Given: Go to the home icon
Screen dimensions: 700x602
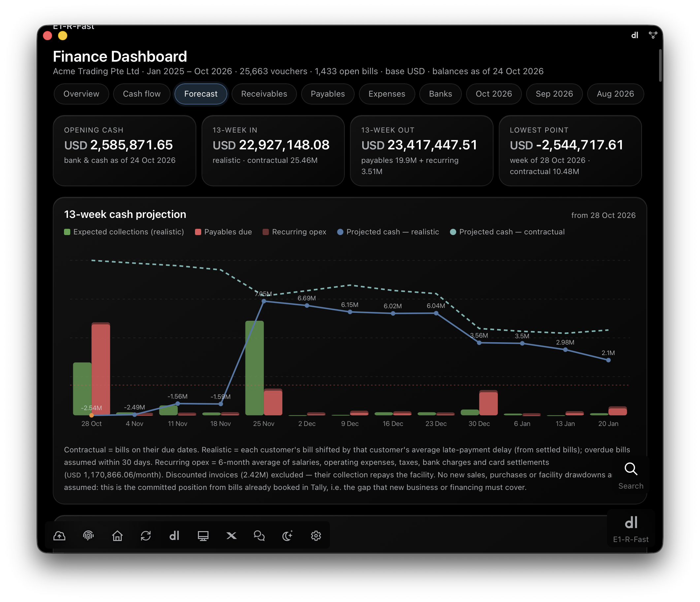Looking at the screenshot, I should tap(117, 536).
